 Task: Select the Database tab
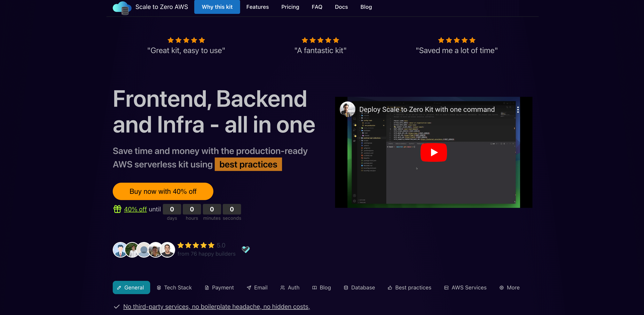[x=359, y=287]
